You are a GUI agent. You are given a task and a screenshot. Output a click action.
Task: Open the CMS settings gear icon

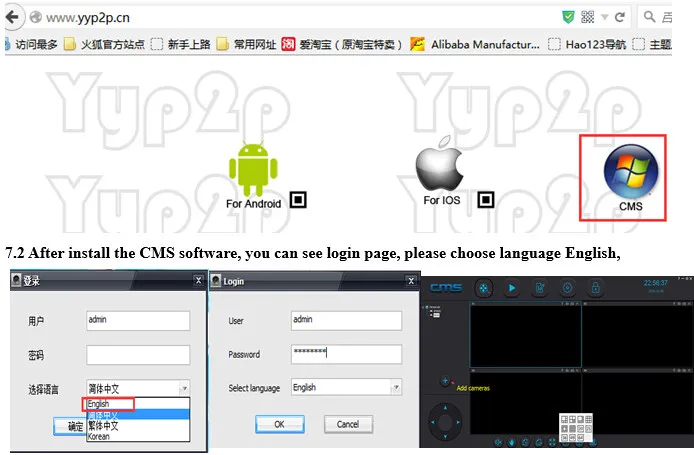[x=567, y=288]
